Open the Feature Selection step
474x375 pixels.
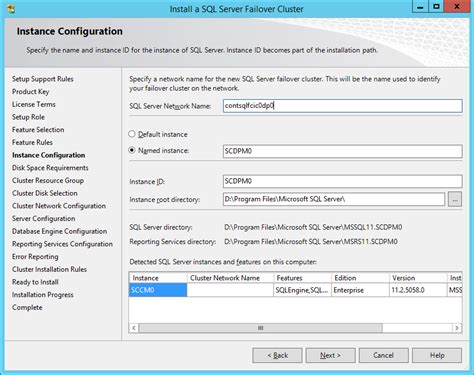point(38,130)
